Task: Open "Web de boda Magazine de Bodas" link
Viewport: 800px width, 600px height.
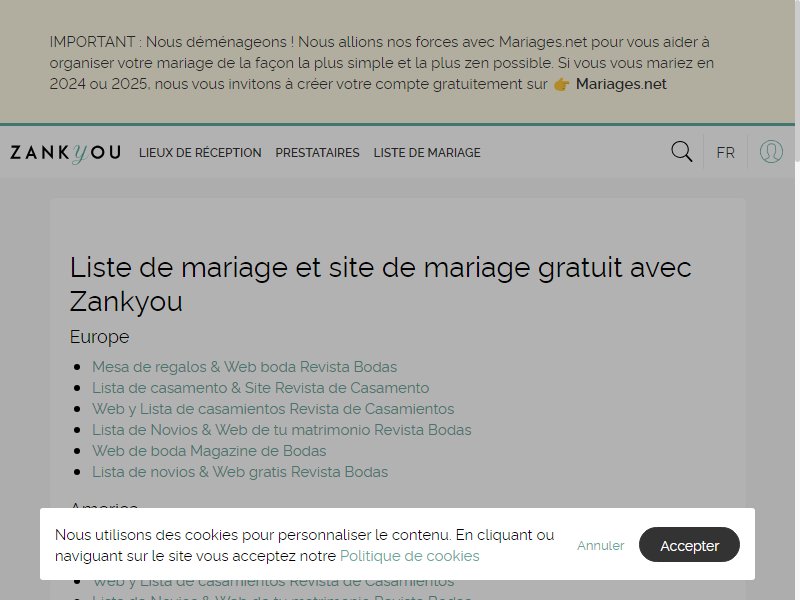Action: click(x=209, y=451)
